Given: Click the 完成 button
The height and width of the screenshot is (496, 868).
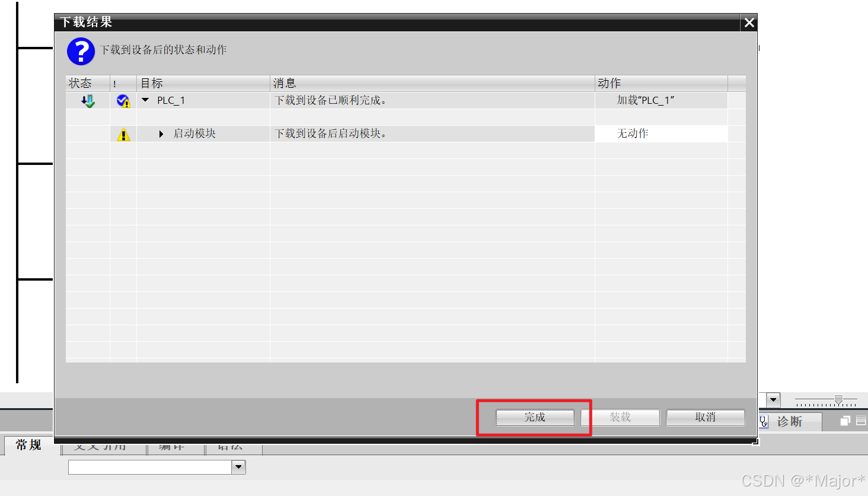Looking at the screenshot, I should point(534,417).
